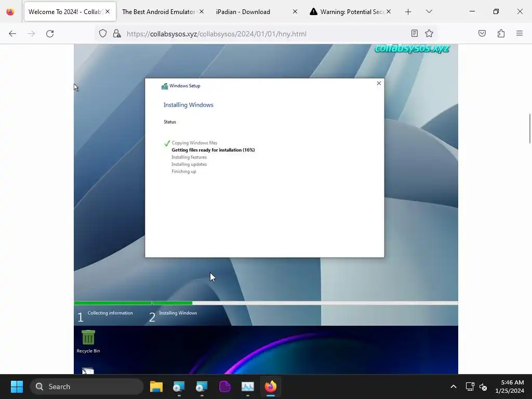
Task: Open the purple app taskbar icon
Action: point(224,387)
